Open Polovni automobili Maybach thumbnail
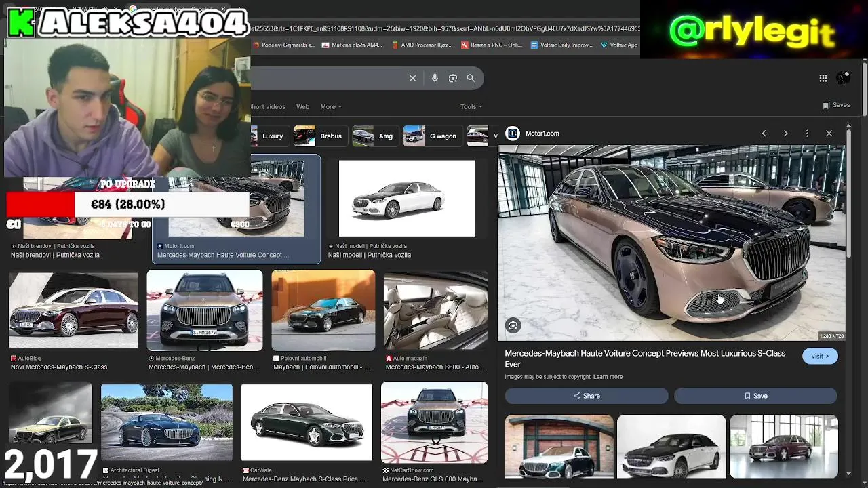This screenshot has height=488, width=868. (x=323, y=310)
